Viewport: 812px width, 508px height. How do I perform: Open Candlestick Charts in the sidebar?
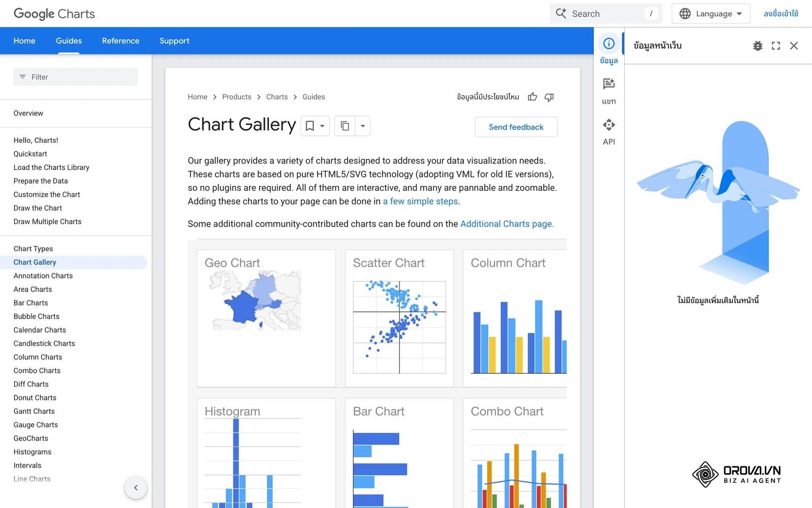[x=44, y=343]
